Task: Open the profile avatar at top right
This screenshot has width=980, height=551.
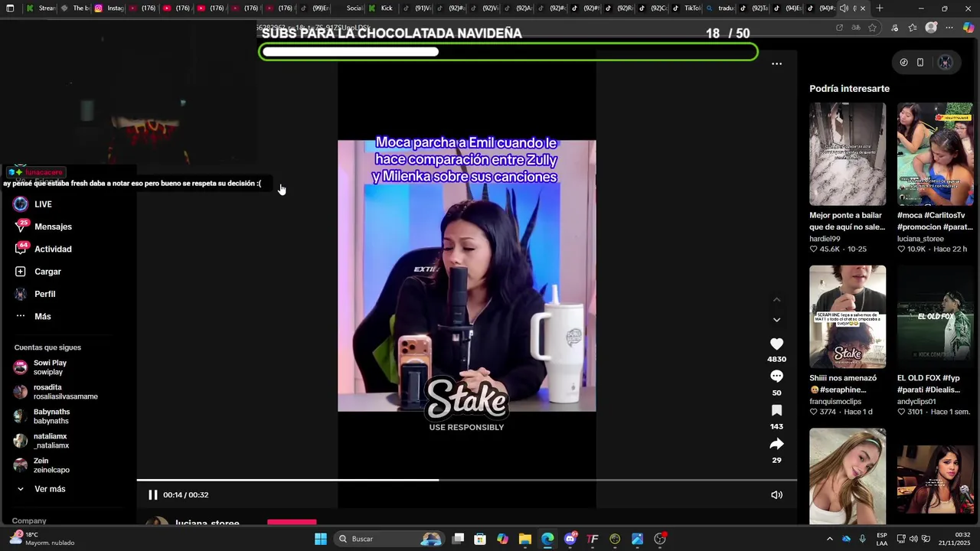Action: [946, 63]
